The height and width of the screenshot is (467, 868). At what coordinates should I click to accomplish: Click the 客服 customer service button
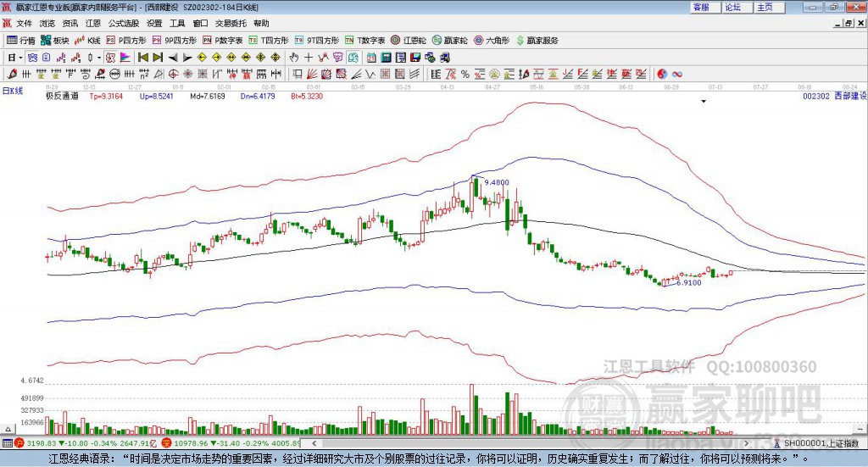(705, 7)
